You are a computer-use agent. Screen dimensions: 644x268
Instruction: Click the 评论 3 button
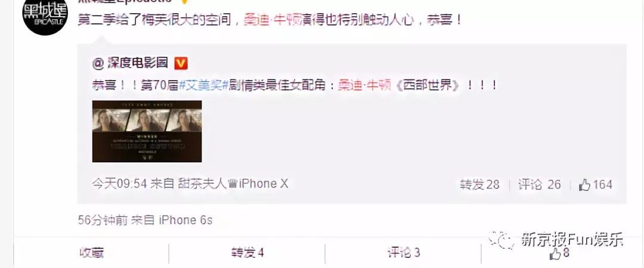click(x=404, y=253)
